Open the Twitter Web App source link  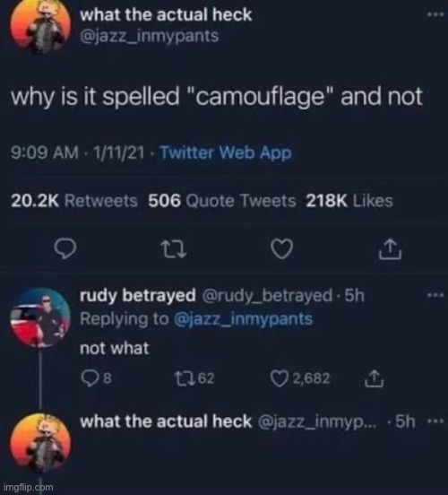226,153
